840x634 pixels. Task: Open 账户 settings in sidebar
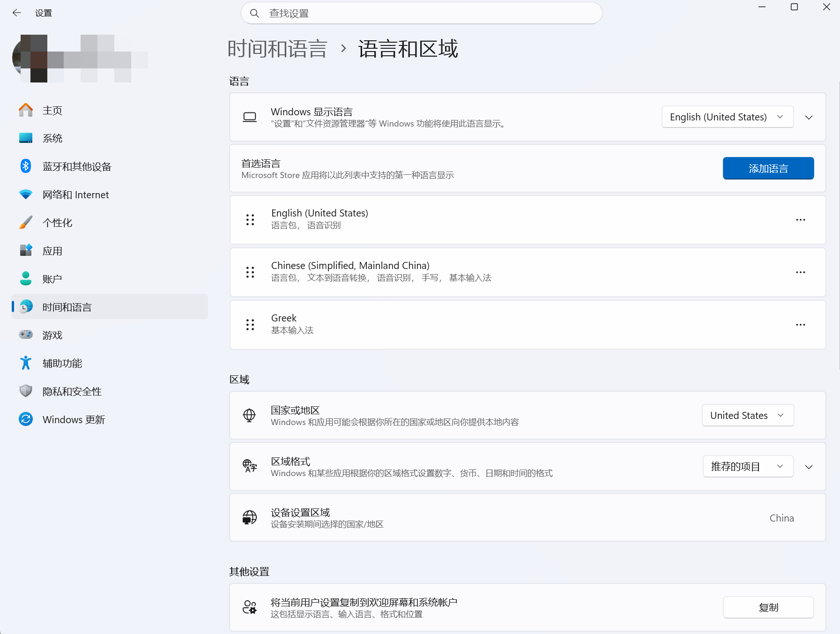pyautogui.click(x=110, y=279)
